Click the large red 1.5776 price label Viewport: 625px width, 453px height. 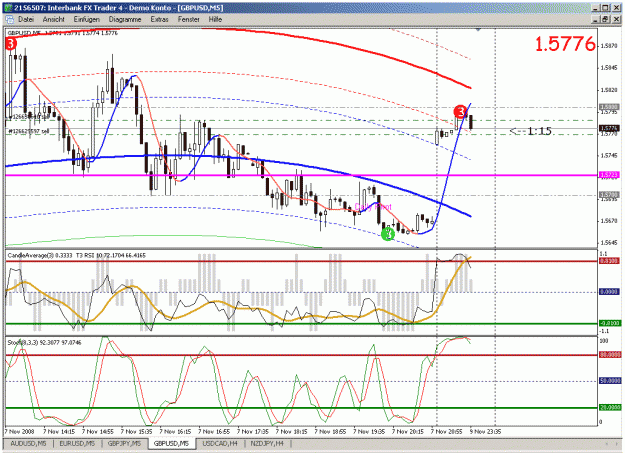point(565,44)
